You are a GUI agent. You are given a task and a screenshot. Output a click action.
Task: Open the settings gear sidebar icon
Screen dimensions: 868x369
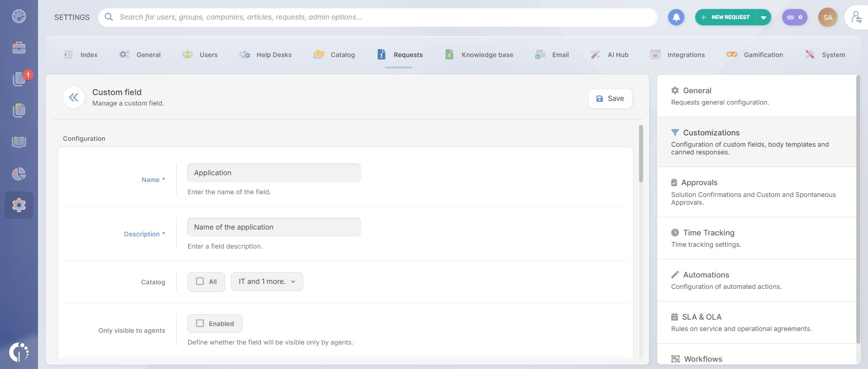pos(19,205)
